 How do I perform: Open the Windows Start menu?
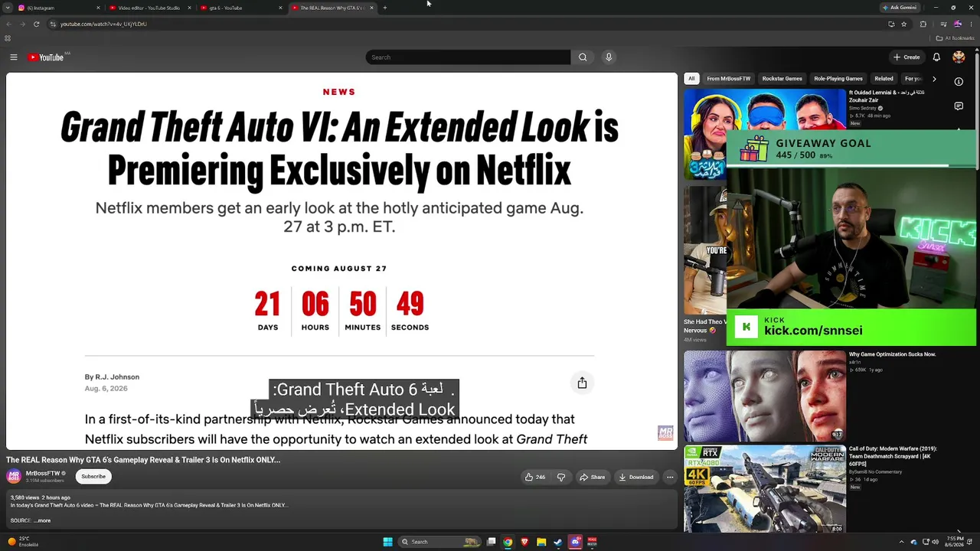388,542
